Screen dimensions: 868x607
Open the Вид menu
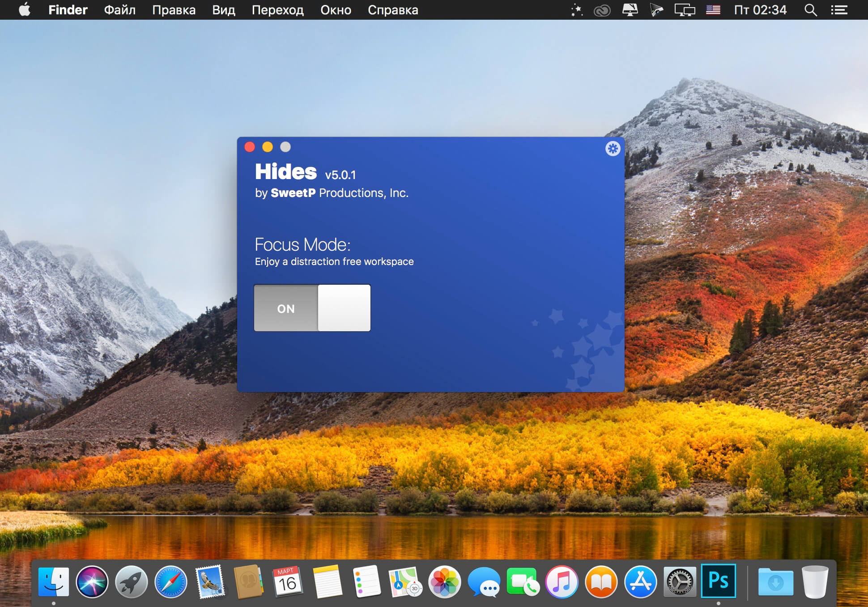(x=224, y=9)
